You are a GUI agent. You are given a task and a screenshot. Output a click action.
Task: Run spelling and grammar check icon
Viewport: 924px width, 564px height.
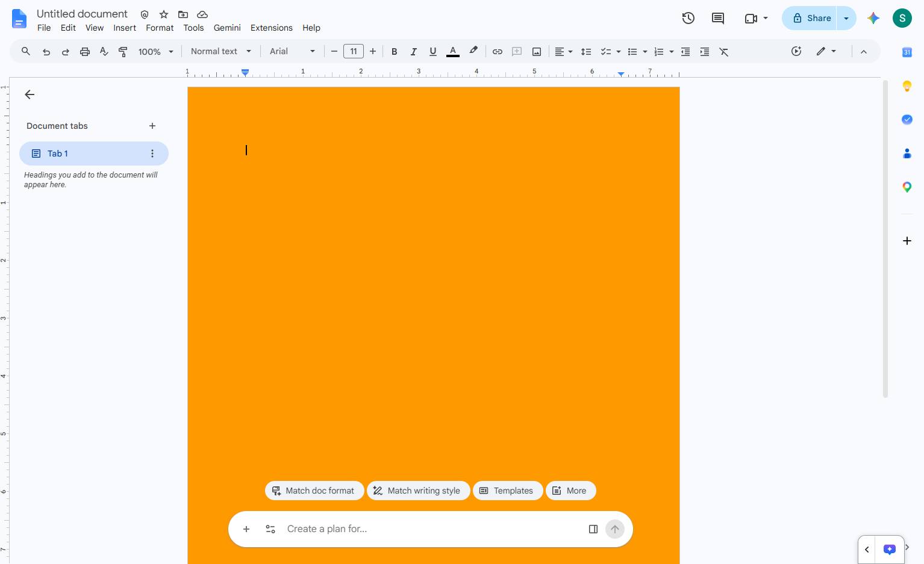pyautogui.click(x=104, y=52)
